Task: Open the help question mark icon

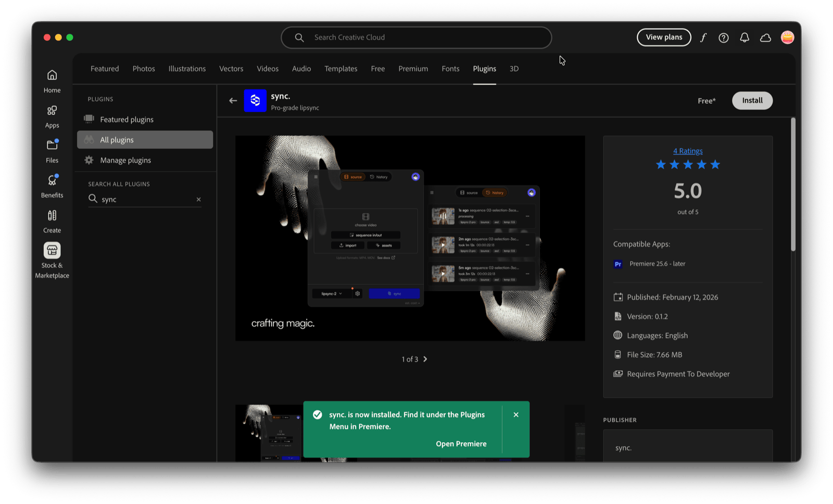Action: click(724, 37)
